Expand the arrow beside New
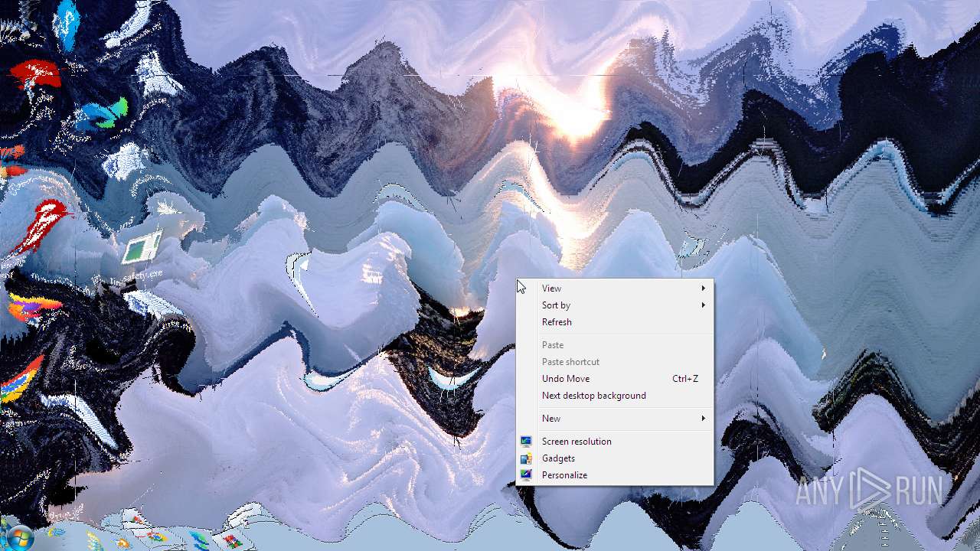Screen dimensions: 980x551 [x=703, y=419]
